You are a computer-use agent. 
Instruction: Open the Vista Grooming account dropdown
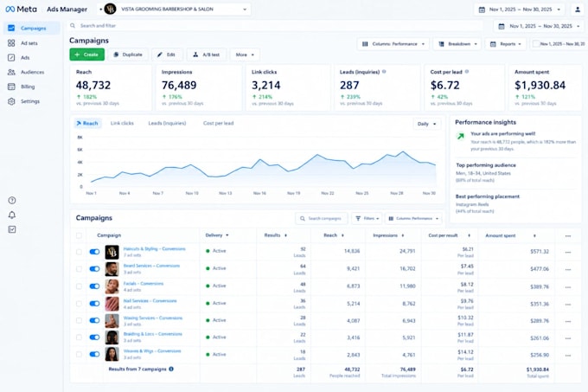click(174, 9)
